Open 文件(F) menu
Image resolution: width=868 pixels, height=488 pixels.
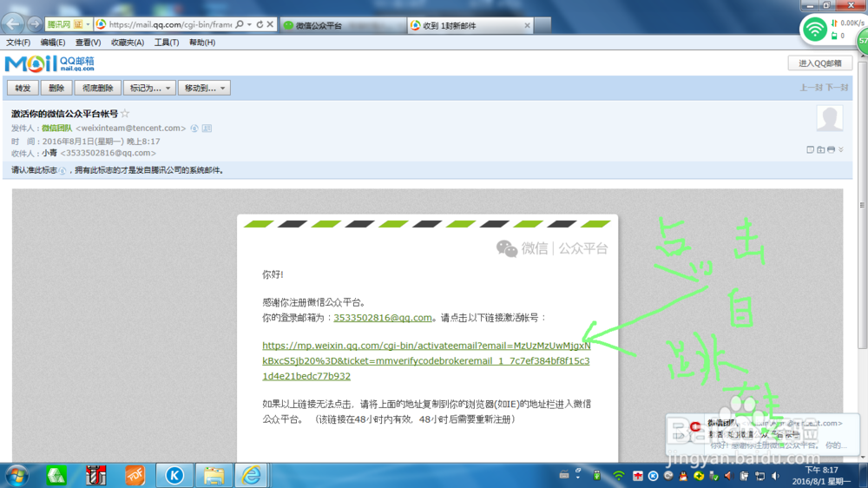[18, 43]
